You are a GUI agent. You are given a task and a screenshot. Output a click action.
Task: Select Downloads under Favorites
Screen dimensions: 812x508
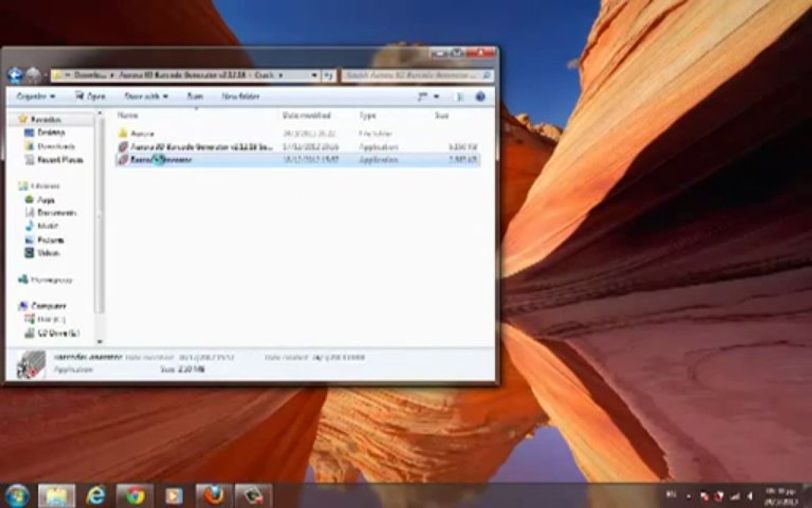56,146
